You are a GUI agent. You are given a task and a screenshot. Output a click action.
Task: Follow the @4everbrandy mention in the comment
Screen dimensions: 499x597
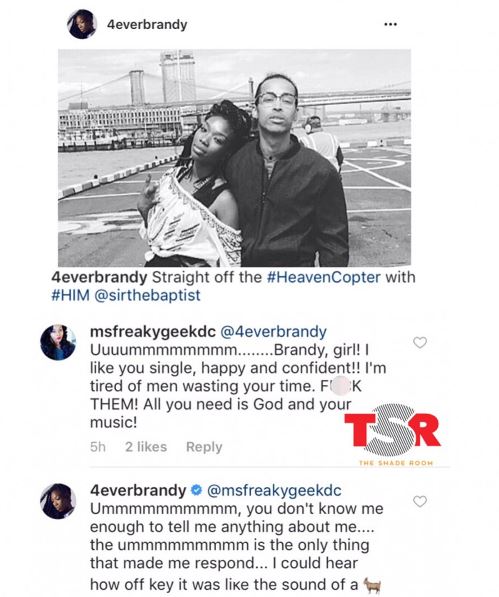[273, 332]
